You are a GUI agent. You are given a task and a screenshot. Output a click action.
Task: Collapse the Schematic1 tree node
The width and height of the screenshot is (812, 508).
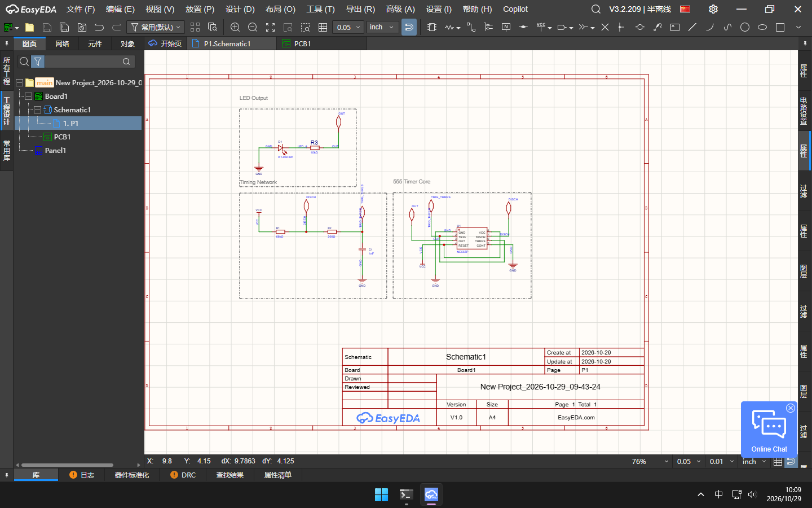coord(37,110)
